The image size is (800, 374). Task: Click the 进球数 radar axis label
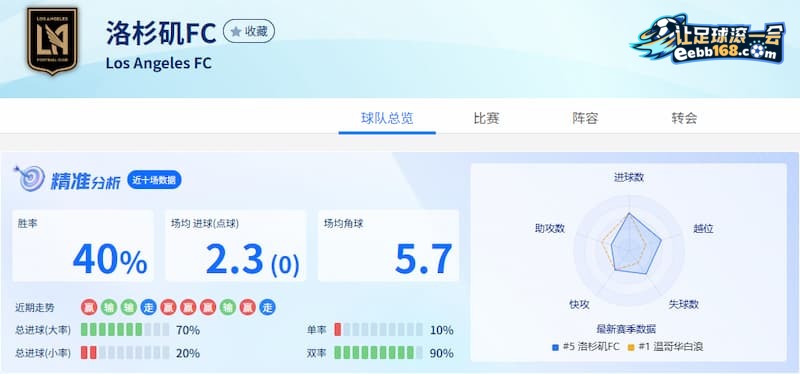pyautogui.click(x=629, y=178)
